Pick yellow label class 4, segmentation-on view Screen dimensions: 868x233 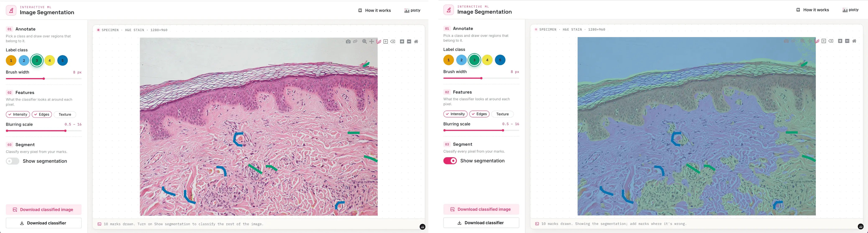coord(487,60)
